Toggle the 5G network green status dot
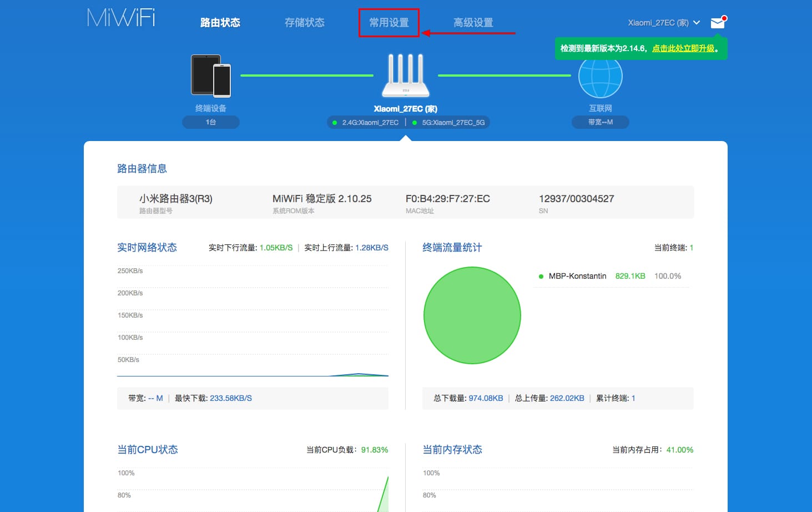Screen dimensions: 812x512 pyautogui.click(x=415, y=122)
